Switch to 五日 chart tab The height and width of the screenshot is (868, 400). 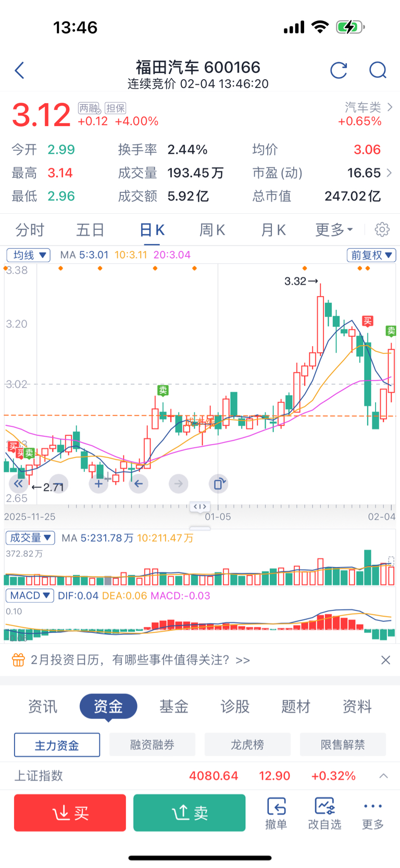coord(90,229)
